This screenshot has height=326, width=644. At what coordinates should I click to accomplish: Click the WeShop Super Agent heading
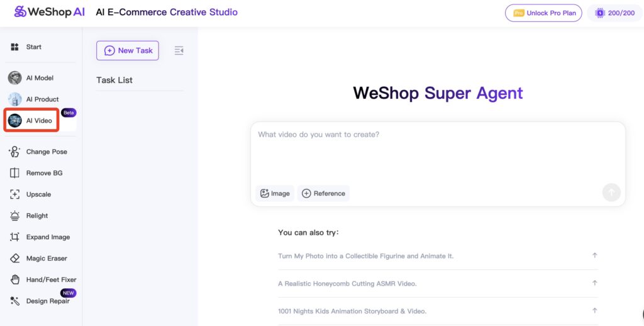(438, 93)
